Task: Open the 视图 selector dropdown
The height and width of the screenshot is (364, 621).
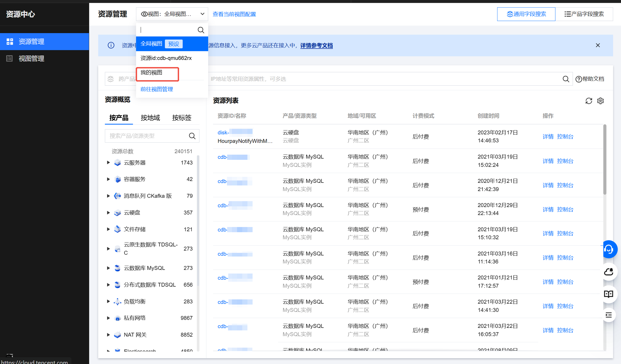Action: (x=172, y=14)
